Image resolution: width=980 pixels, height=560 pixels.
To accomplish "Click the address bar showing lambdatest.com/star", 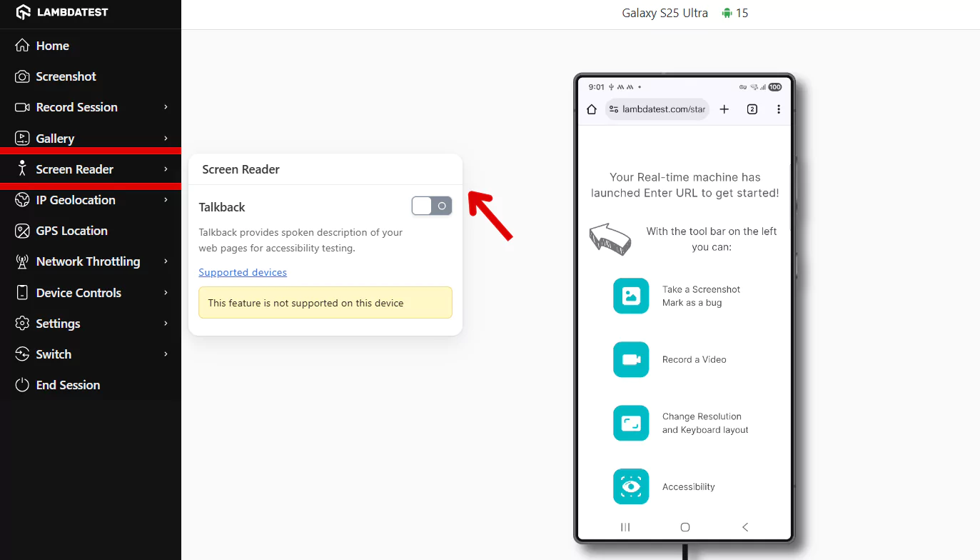I will (x=662, y=109).
